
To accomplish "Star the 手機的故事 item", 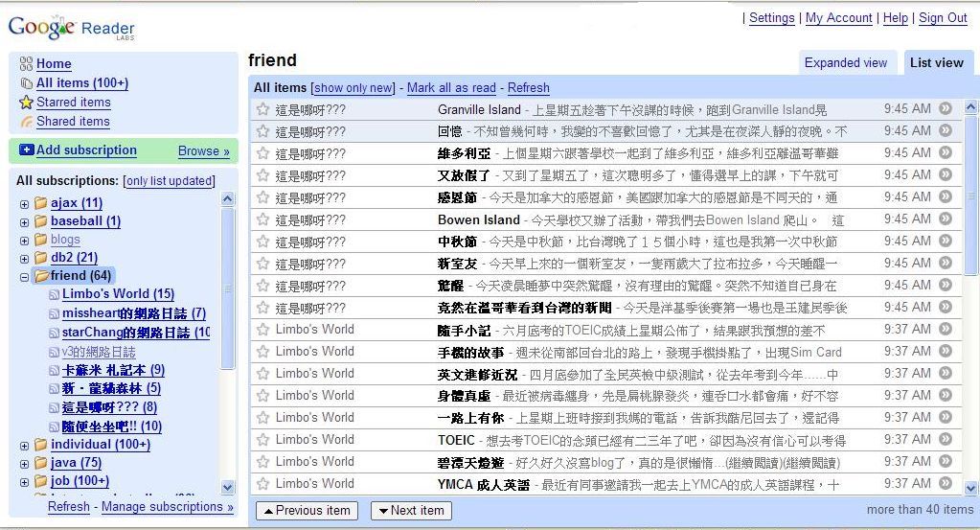I will [x=262, y=351].
